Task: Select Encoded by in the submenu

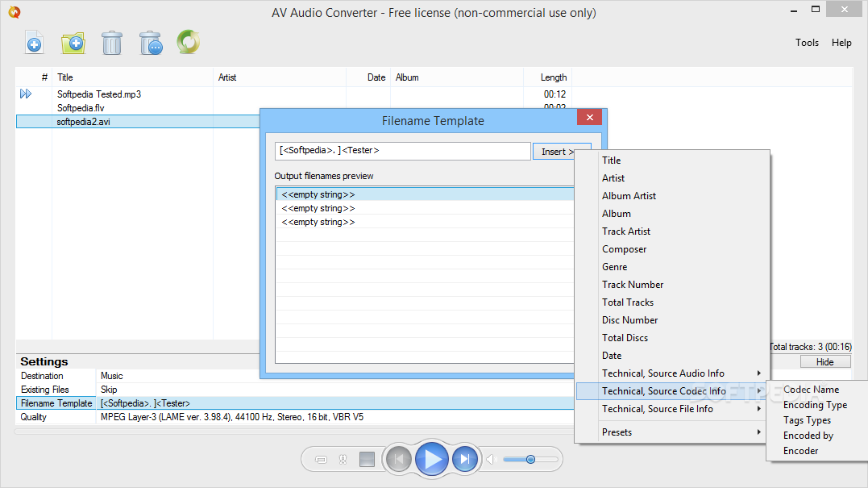Action: coord(808,436)
